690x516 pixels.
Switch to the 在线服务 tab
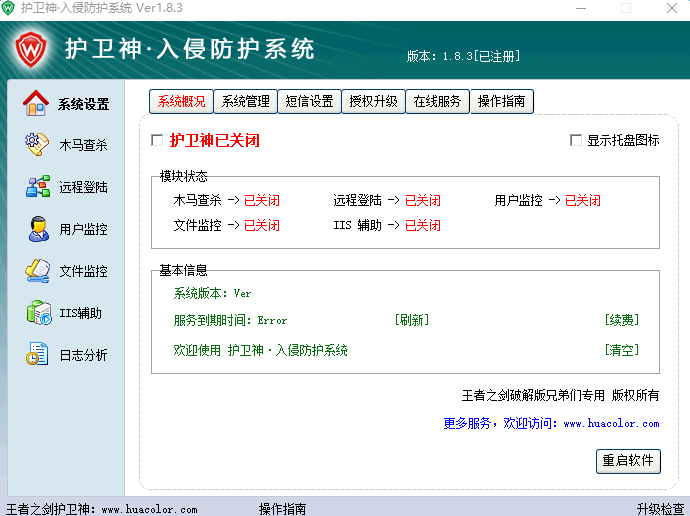(437, 102)
